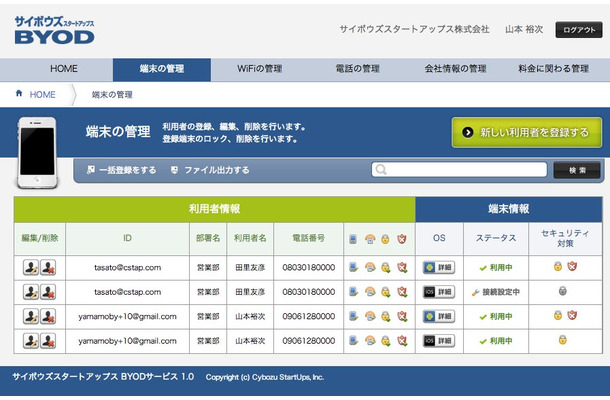Click device icon in tasato iOS row
The image size is (610, 400).
coord(353,292)
